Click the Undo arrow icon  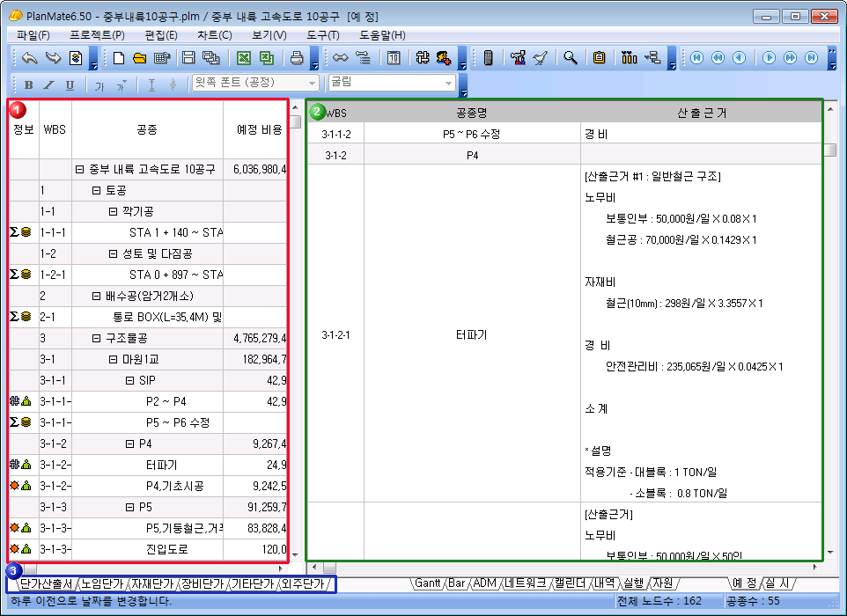pyautogui.click(x=30, y=58)
